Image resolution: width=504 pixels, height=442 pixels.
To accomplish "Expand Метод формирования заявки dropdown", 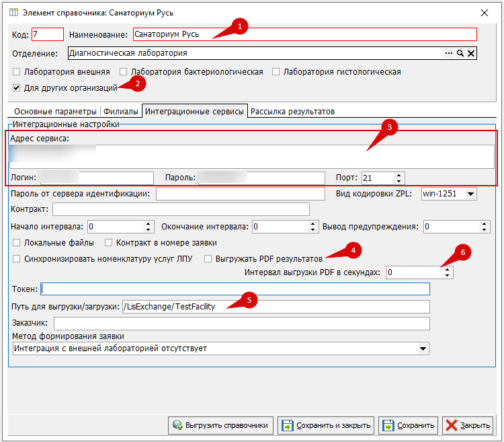I will pyautogui.click(x=423, y=348).
